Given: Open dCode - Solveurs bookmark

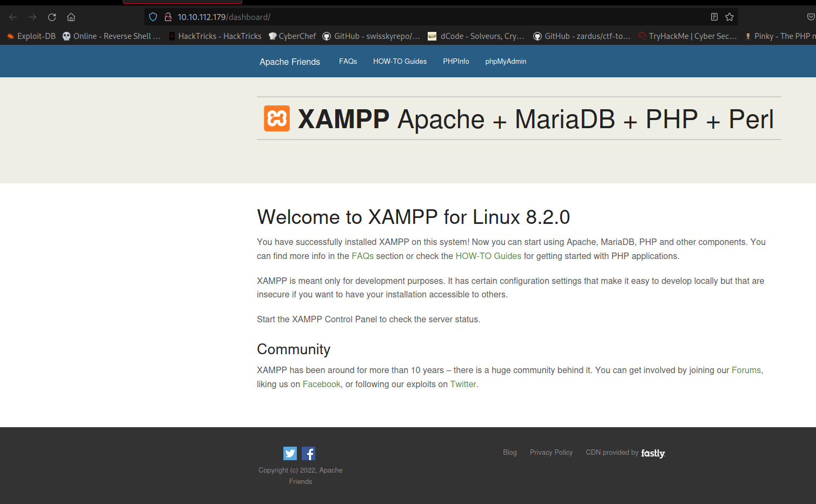Looking at the screenshot, I should [476, 36].
